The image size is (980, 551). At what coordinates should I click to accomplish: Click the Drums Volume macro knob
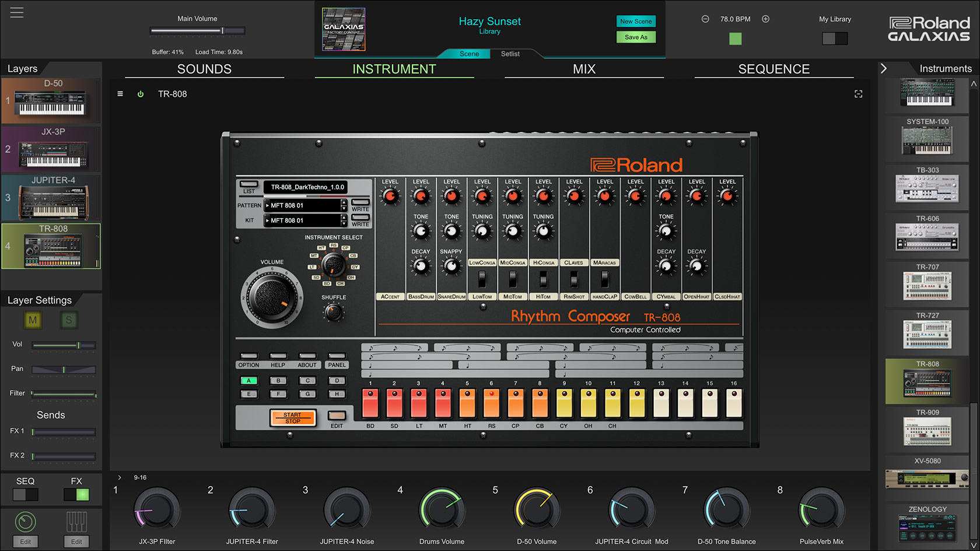click(442, 510)
